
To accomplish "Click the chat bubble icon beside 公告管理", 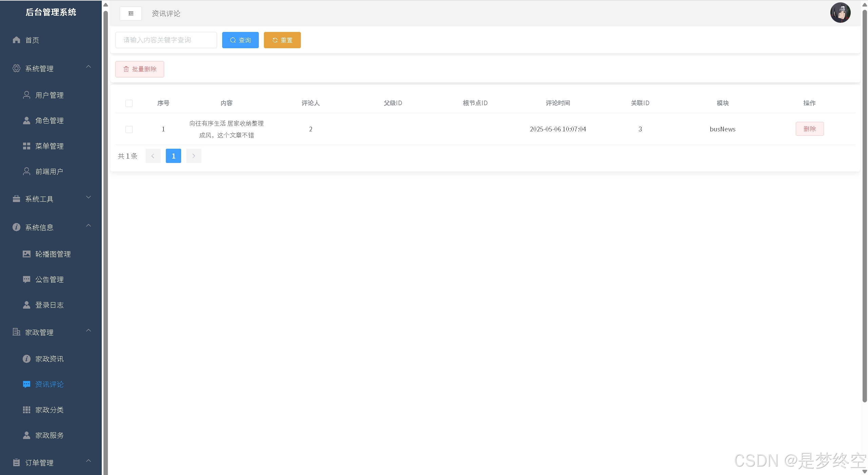I will 26,279.
